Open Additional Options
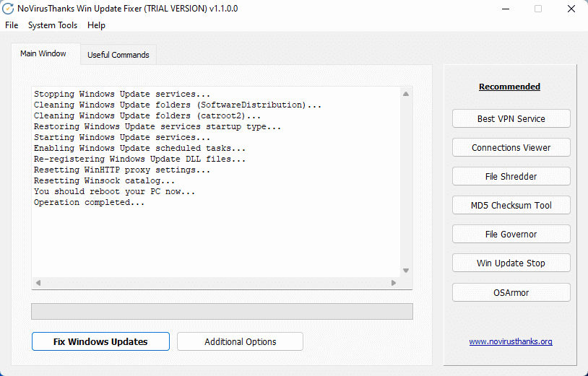The height and width of the screenshot is (376, 588). (240, 341)
